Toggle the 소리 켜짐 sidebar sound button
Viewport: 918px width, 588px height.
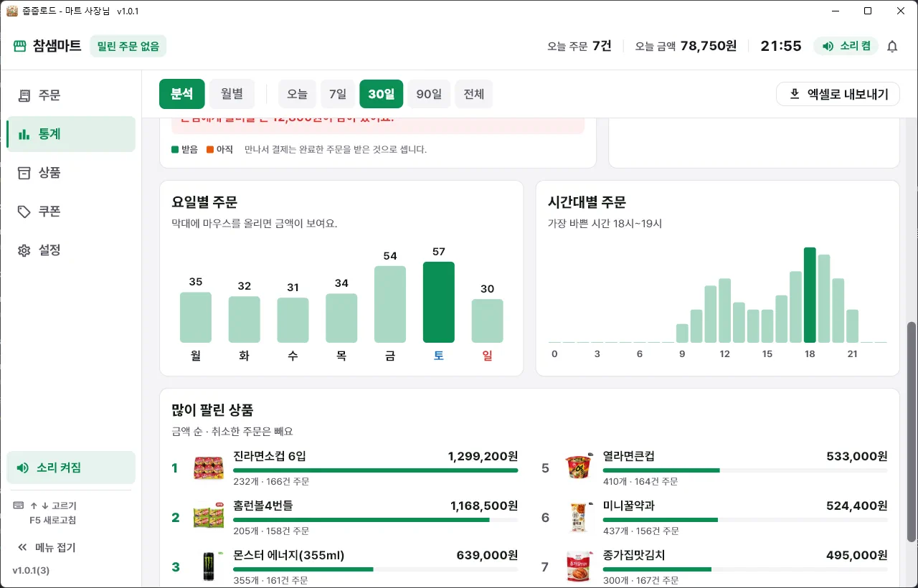tap(71, 468)
